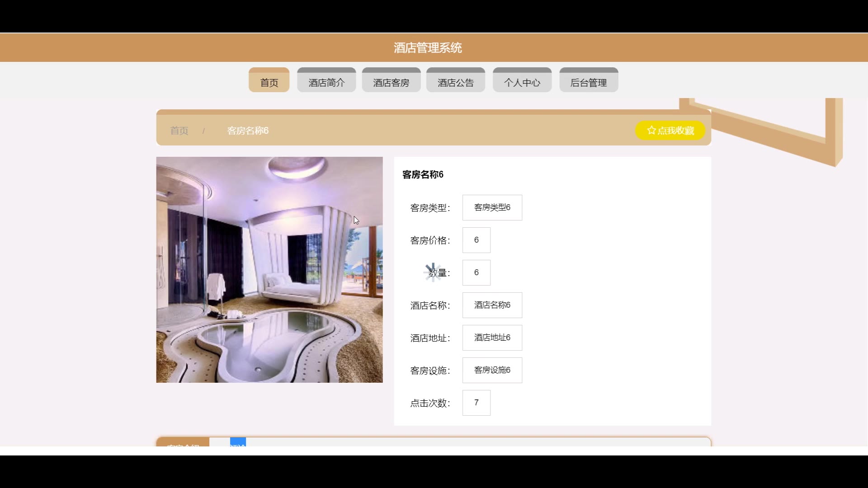Click the 酒店管理系统 header title
The width and height of the screenshot is (868, 488).
[427, 48]
